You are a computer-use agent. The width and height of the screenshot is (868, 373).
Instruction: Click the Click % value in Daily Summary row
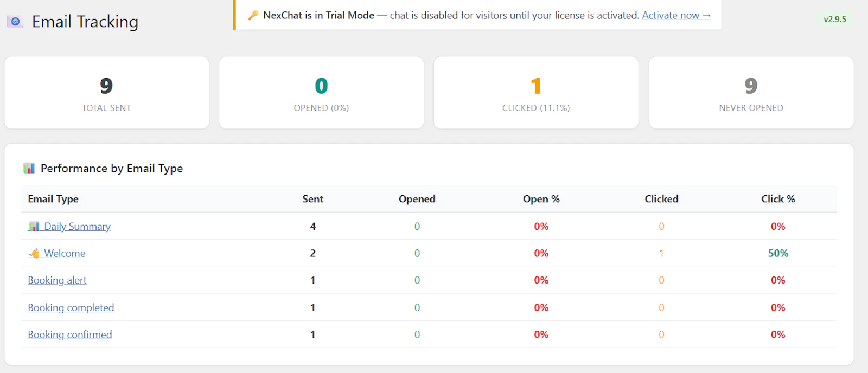pyautogui.click(x=778, y=226)
